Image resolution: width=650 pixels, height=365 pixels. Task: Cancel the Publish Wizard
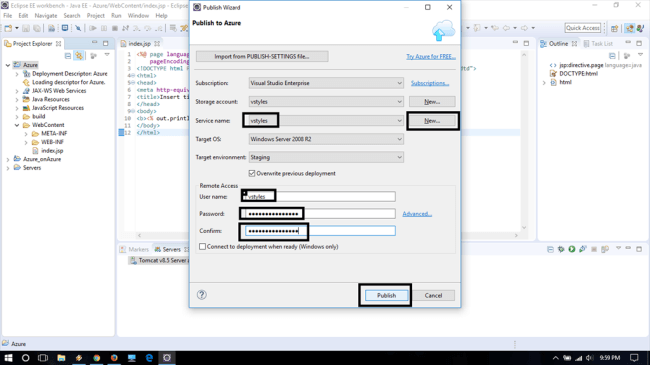coord(433,295)
